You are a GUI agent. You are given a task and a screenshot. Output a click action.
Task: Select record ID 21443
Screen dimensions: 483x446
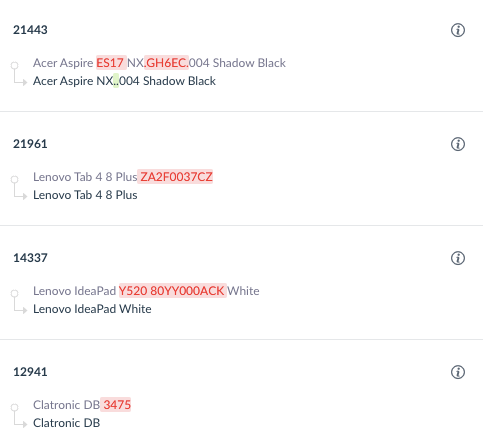[30, 30]
